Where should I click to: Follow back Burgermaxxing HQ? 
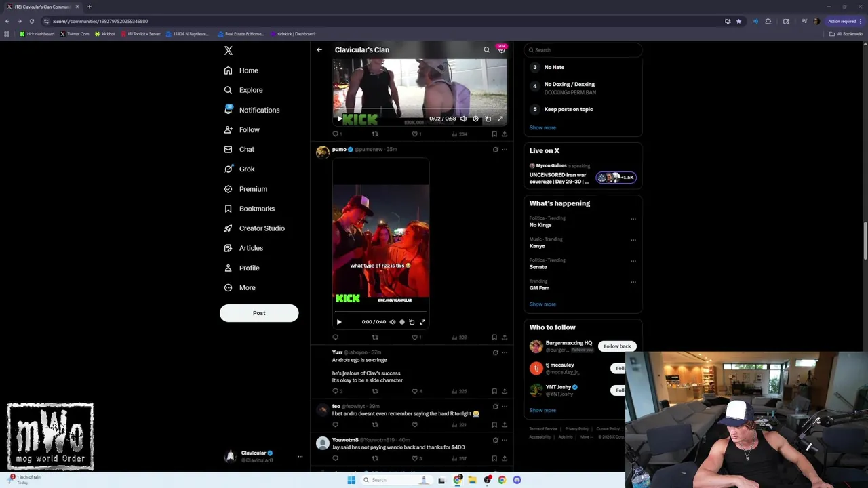click(x=617, y=346)
